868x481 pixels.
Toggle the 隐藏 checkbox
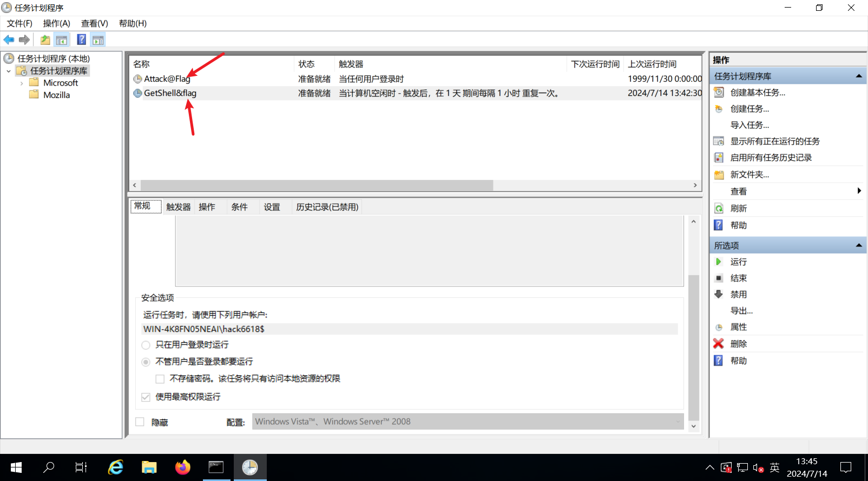pyautogui.click(x=140, y=422)
